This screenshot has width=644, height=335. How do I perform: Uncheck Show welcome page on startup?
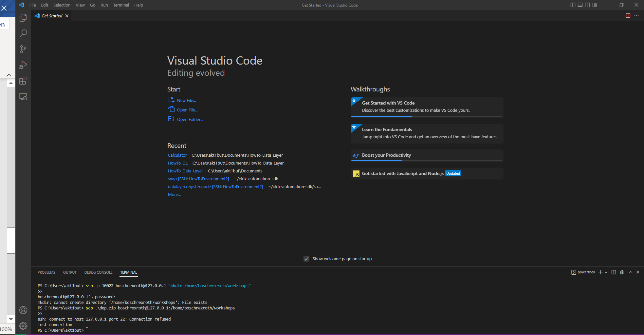click(x=306, y=259)
